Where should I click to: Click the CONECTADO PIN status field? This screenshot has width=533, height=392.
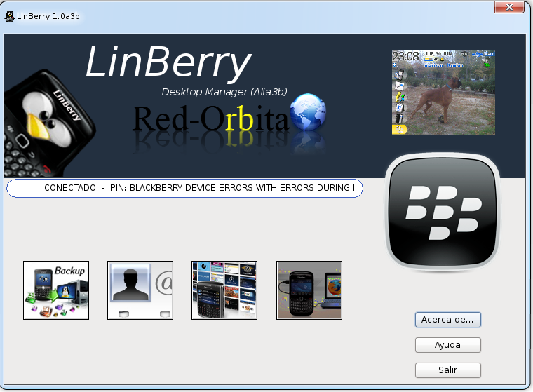(184, 188)
